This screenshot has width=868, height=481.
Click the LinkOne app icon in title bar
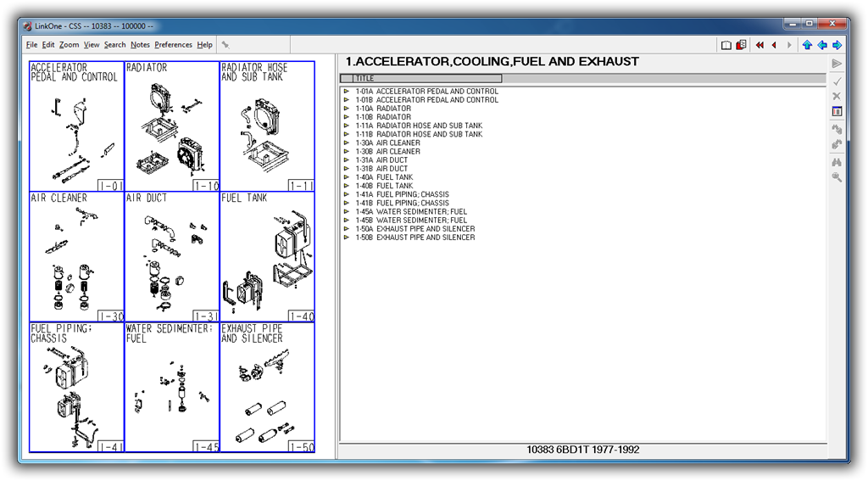pos(27,26)
